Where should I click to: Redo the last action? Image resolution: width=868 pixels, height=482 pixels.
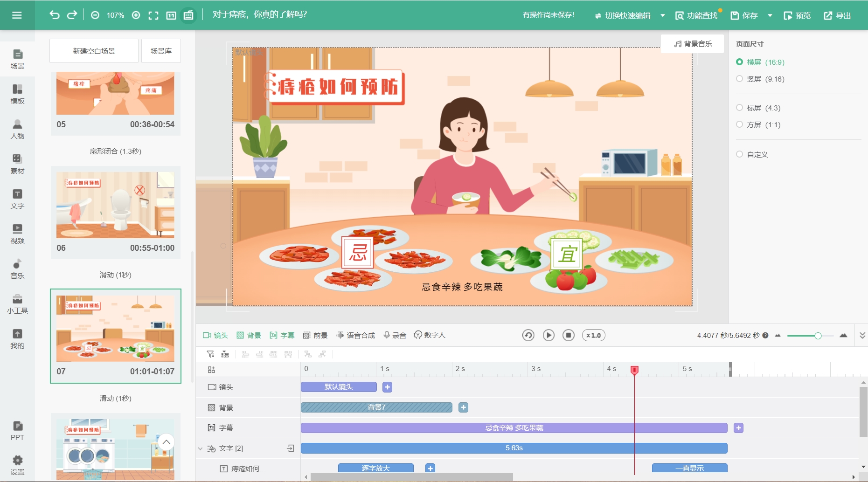pos(72,15)
